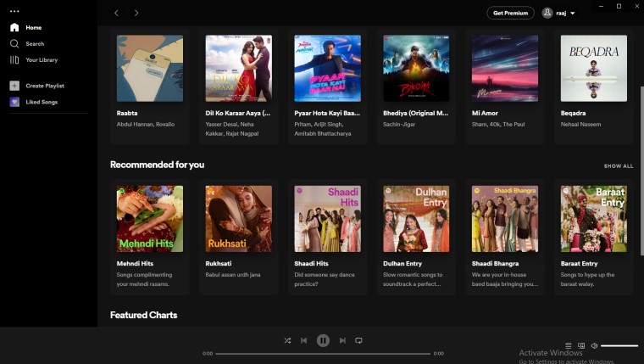Skip to the previous track
Image resolution: width=644 pixels, height=364 pixels.
pos(304,340)
